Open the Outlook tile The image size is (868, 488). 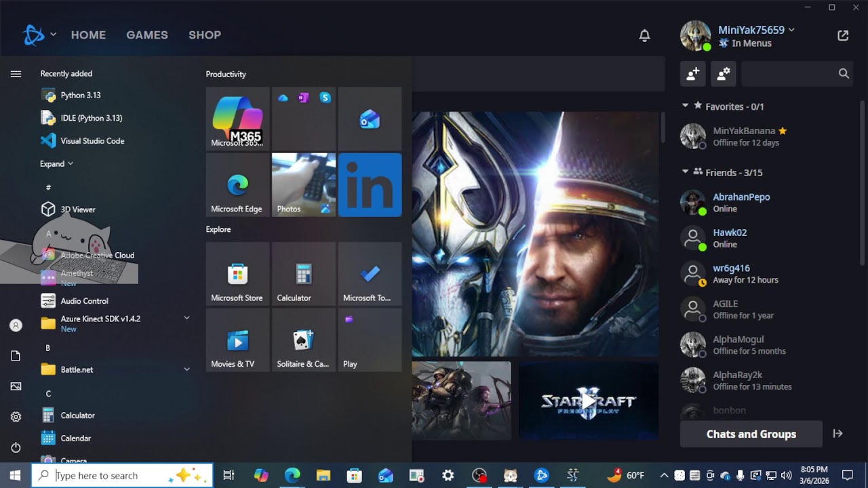click(x=370, y=119)
